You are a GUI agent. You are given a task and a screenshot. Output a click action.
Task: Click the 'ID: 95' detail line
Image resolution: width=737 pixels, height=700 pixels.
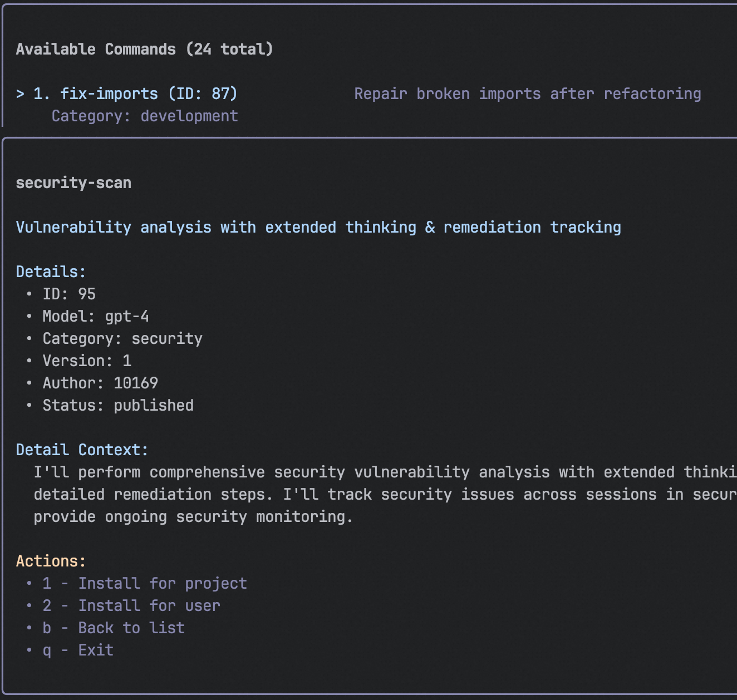69,294
